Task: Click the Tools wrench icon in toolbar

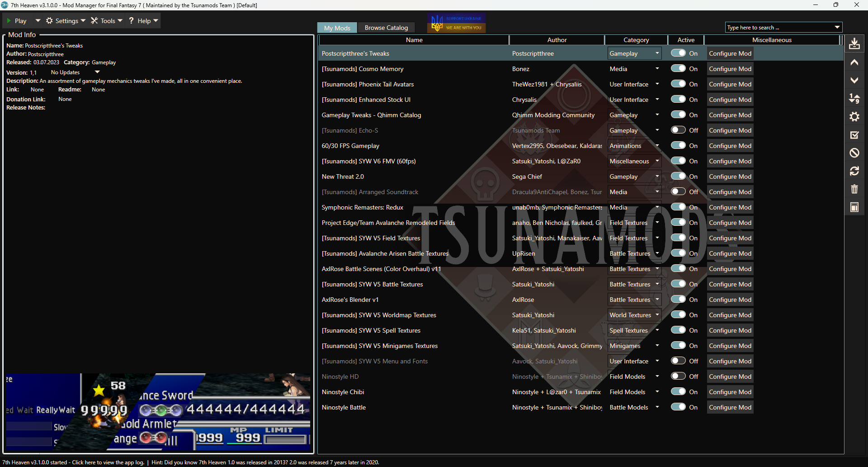Action: [x=94, y=21]
